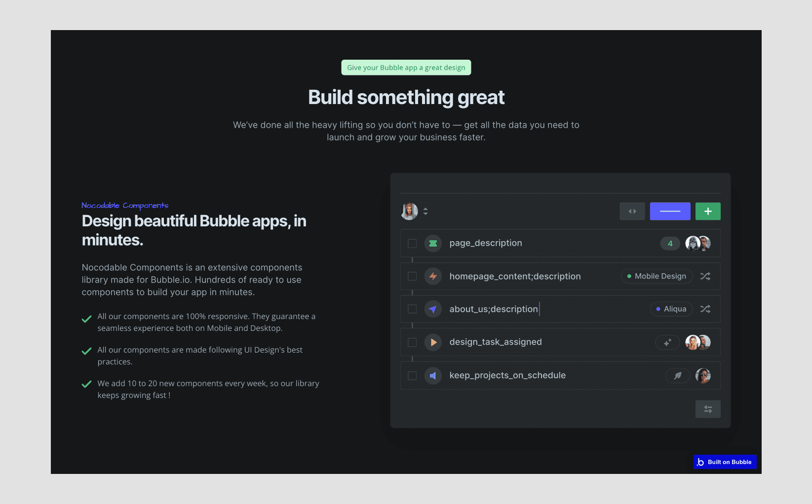
Task: Open the up-down selector next to the user avatar
Action: (425, 212)
